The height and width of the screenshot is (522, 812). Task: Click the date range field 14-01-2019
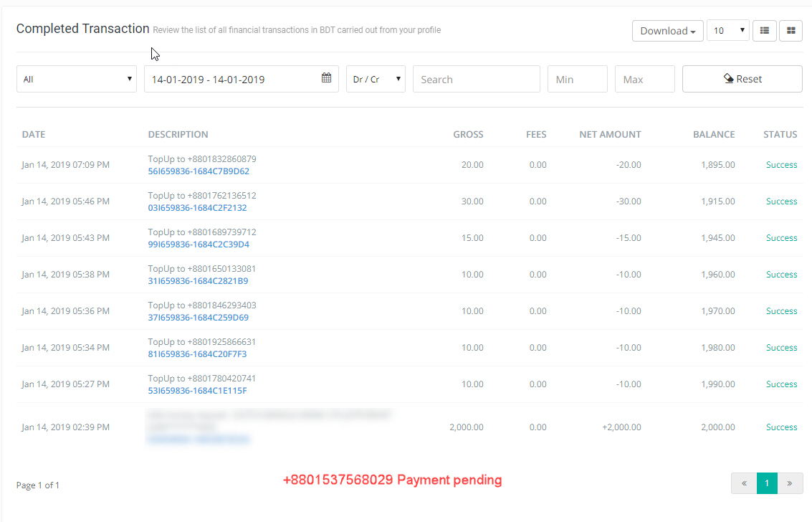point(242,79)
